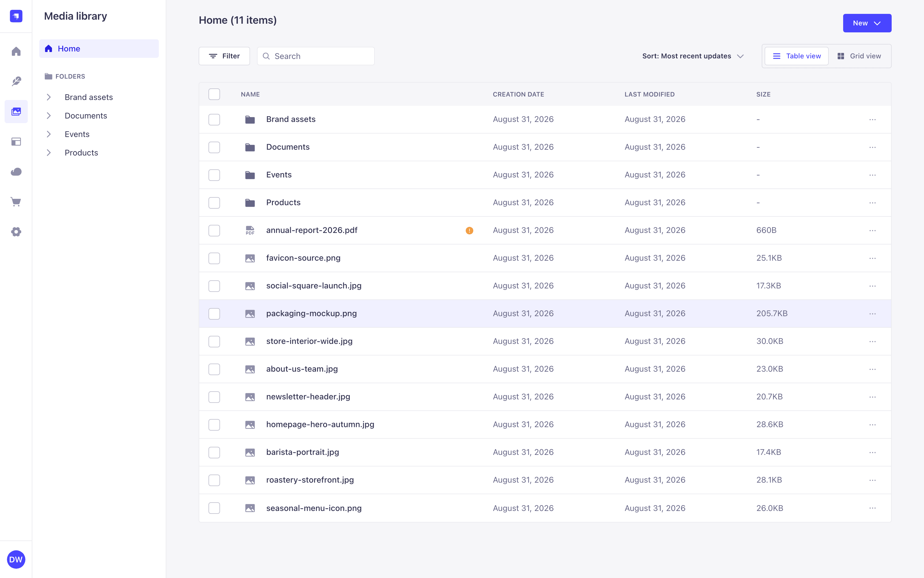
Task: Click the Strapi logo icon
Action: tap(16, 16)
